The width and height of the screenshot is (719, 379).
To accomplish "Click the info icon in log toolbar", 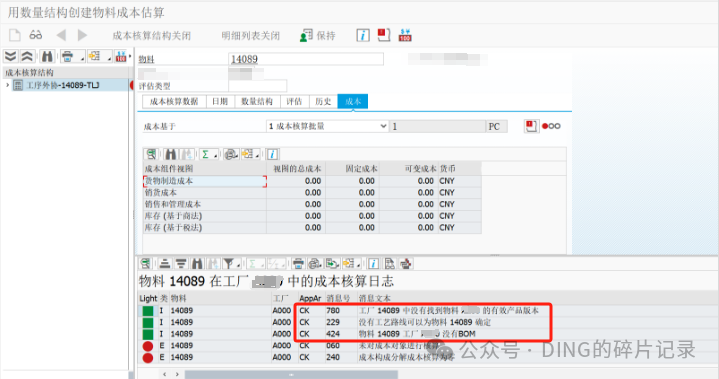I will [x=373, y=264].
